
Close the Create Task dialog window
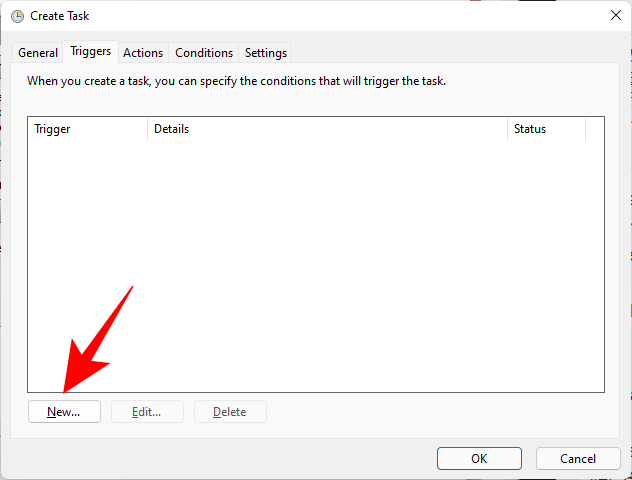[x=615, y=16]
